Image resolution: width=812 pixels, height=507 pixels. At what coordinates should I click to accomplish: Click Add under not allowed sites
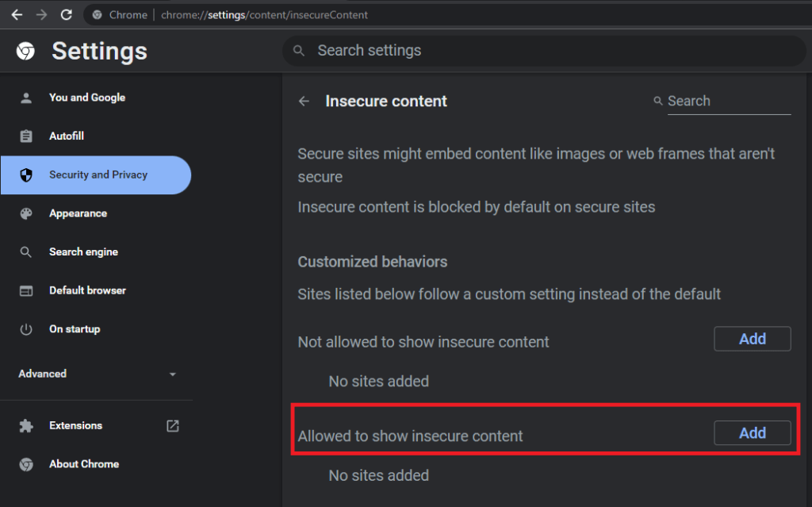(752, 338)
